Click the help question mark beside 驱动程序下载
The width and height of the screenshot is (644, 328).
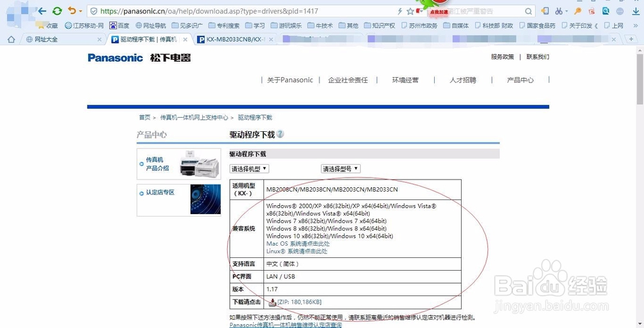(x=279, y=134)
